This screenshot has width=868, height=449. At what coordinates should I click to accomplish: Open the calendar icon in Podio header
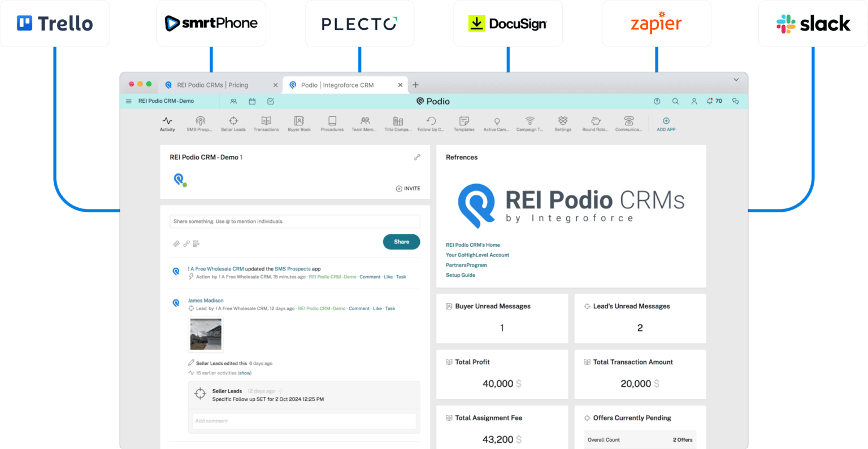pos(252,101)
